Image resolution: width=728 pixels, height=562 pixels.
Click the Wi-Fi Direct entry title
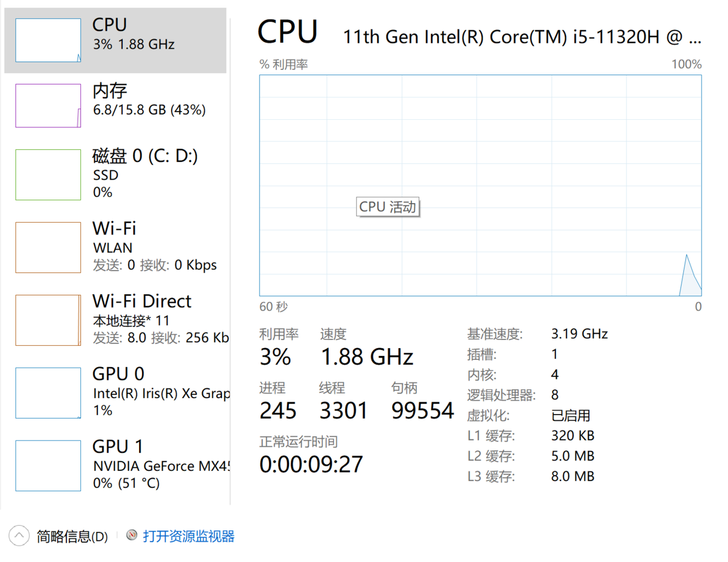click(x=142, y=301)
